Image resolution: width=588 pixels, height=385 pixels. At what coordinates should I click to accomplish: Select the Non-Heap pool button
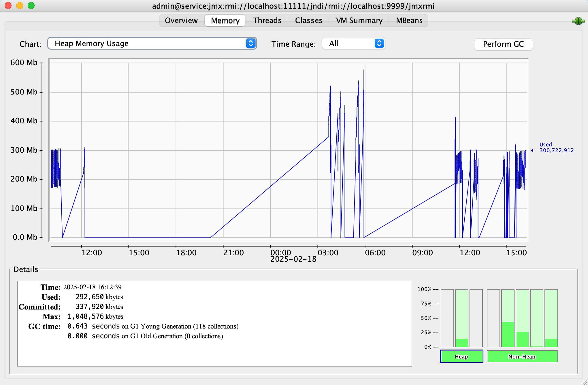[x=522, y=356]
